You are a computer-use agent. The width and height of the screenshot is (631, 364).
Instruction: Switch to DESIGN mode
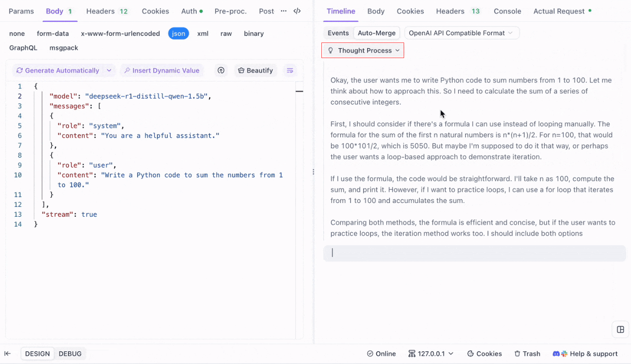(x=37, y=354)
